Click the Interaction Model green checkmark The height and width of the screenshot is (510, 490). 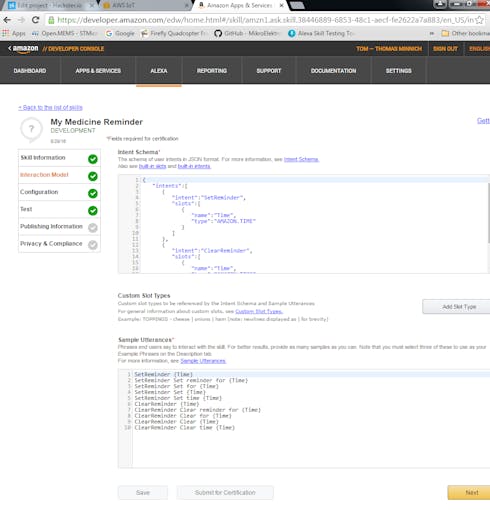pos(93,176)
